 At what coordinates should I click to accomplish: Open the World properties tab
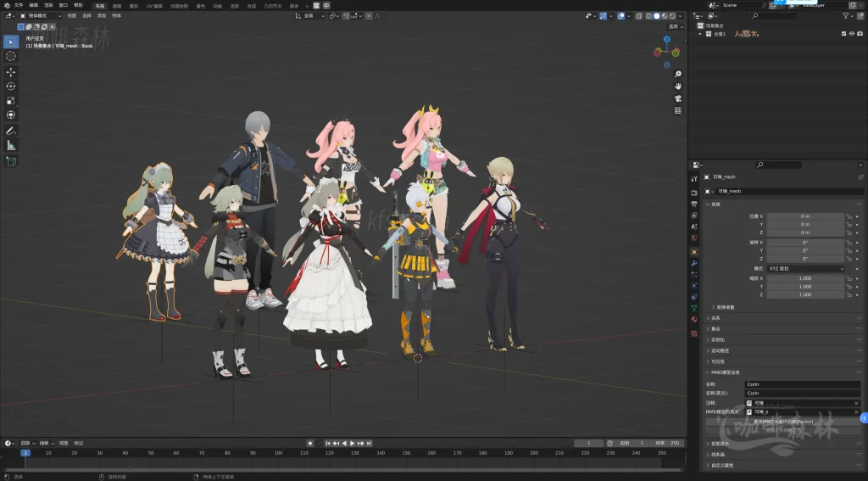click(694, 238)
